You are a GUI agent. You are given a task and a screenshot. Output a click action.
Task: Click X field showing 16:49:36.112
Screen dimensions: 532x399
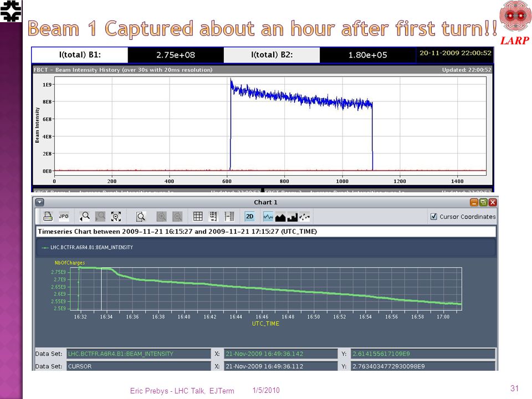pos(280,366)
